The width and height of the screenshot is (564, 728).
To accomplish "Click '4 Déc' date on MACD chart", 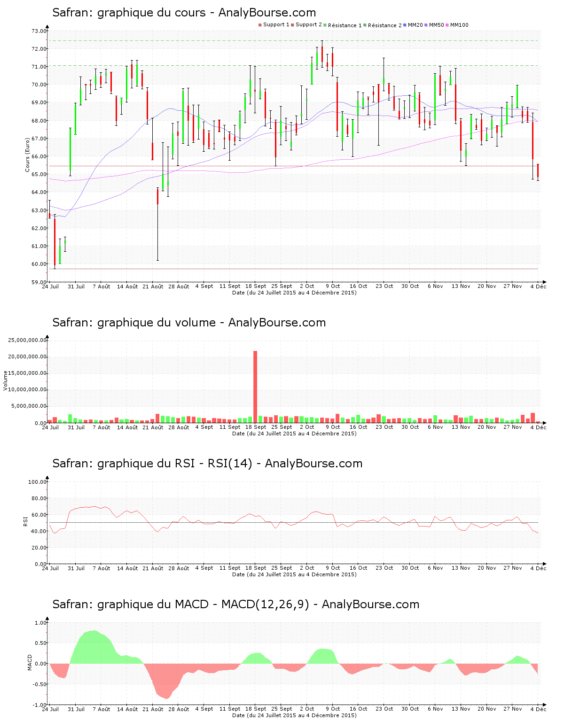I will [538, 709].
